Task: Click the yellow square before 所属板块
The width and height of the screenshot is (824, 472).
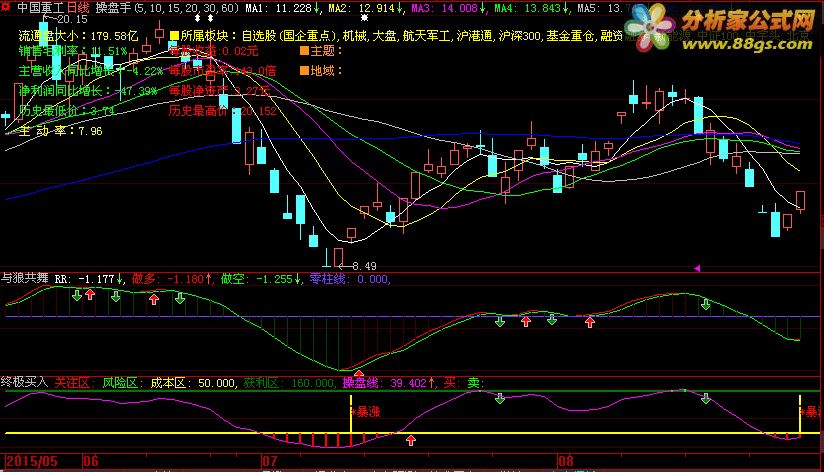Action: coord(174,36)
